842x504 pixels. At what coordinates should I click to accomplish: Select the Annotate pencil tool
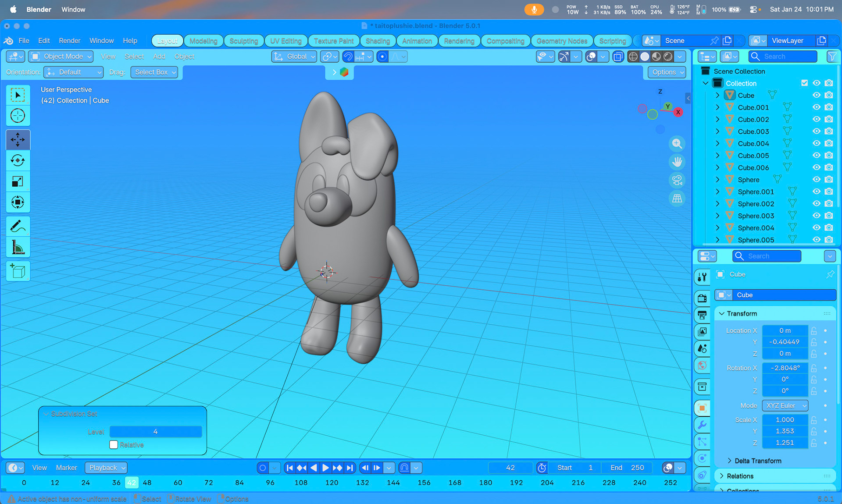18,227
